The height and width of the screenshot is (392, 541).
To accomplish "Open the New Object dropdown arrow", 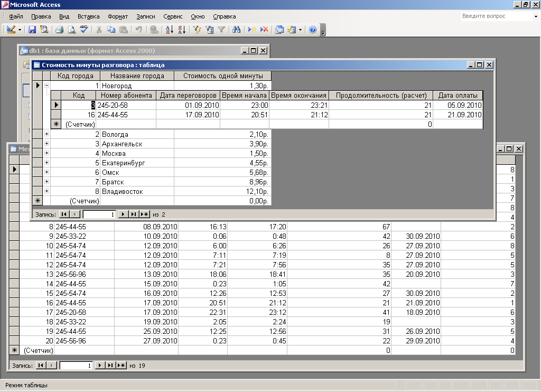I will click(x=300, y=30).
